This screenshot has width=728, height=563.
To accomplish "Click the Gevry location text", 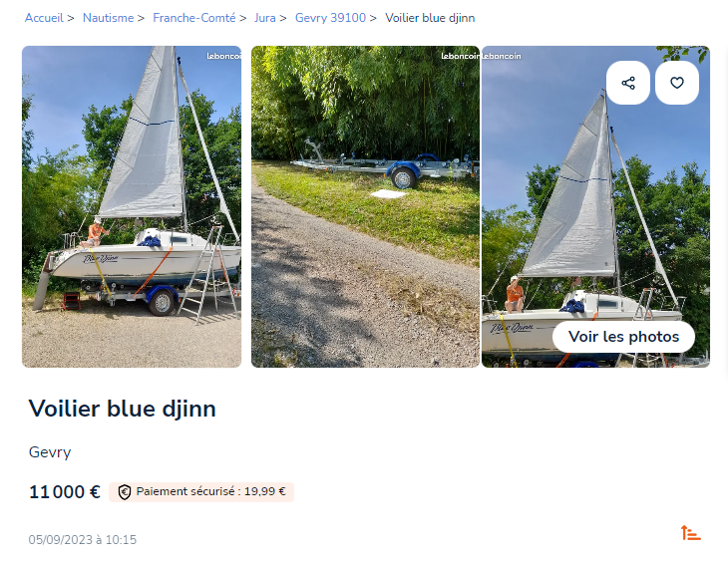I will tap(50, 452).
